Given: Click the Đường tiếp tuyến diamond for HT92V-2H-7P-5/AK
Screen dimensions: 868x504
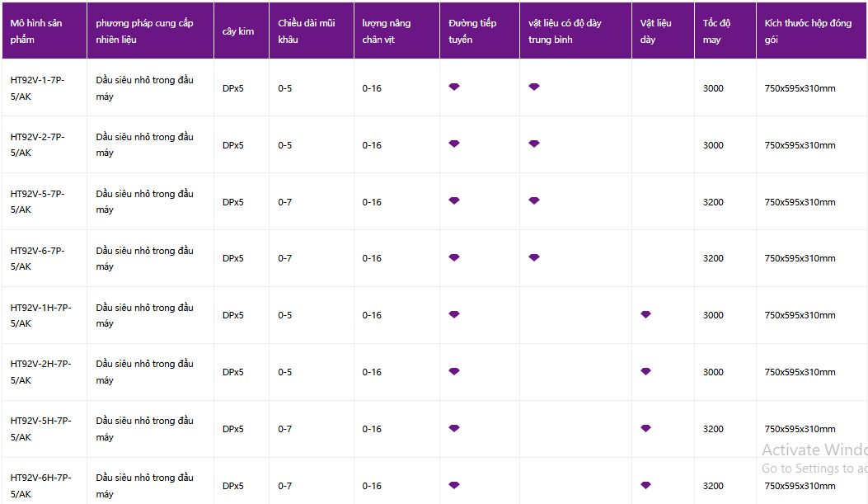Looking at the screenshot, I should pos(454,371).
